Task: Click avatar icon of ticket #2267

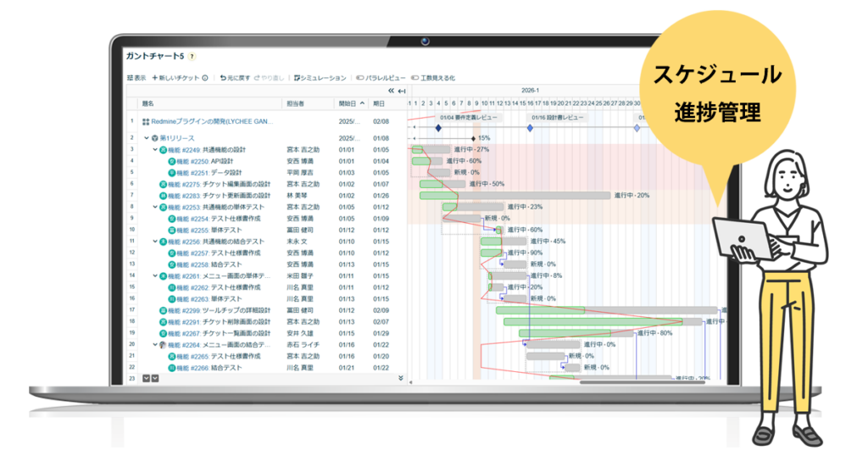Action: (x=164, y=334)
